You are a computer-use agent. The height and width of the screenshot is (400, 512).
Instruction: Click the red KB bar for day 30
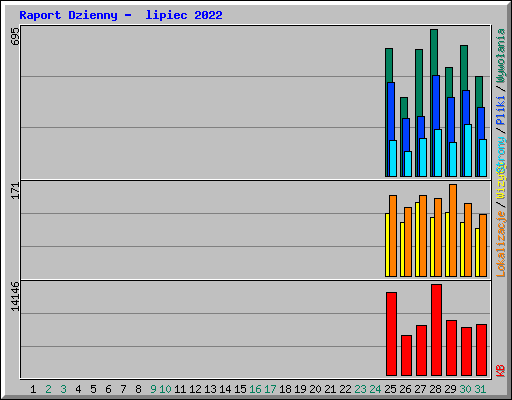click(x=466, y=351)
